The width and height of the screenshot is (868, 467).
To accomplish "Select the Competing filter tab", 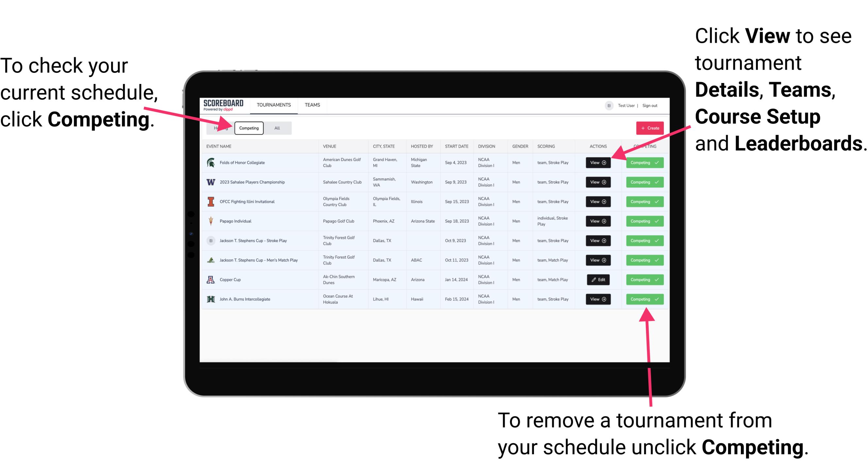I will pyautogui.click(x=248, y=128).
